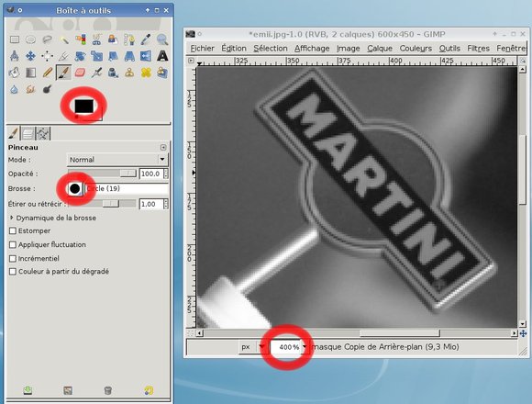The width and height of the screenshot is (532, 404).
Task: Select the Paths tool
Action: (129, 39)
